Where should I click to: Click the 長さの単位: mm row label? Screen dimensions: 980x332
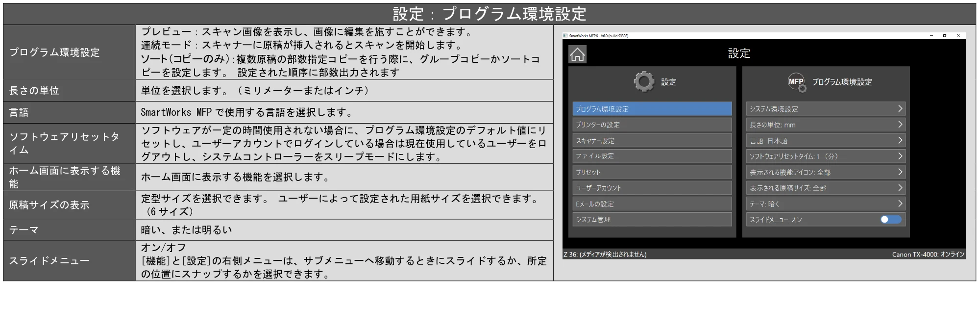coord(773,125)
